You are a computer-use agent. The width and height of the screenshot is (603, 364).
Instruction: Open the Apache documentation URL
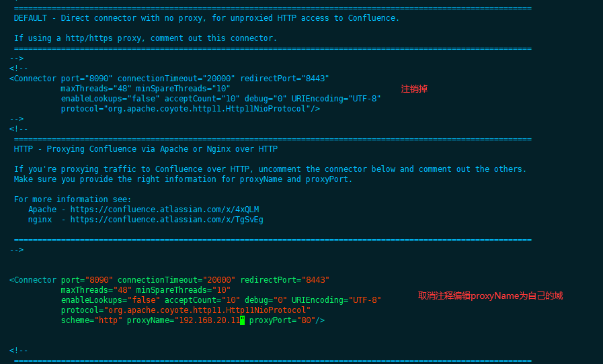click(x=165, y=210)
